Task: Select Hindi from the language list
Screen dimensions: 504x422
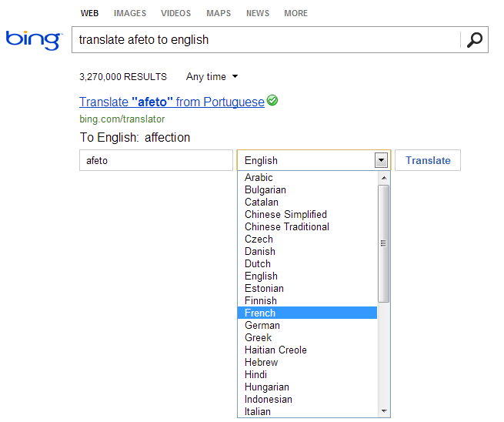Action: pyautogui.click(x=307, y=375)
